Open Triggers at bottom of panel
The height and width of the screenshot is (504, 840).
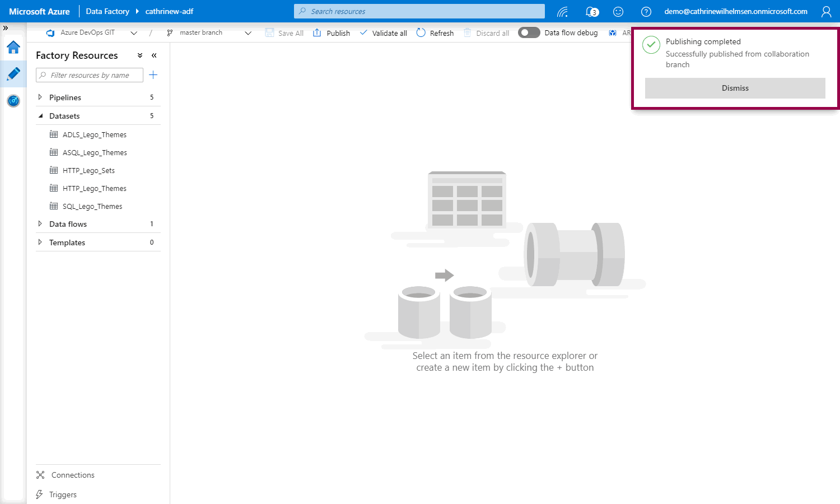(x=63, y=494)
